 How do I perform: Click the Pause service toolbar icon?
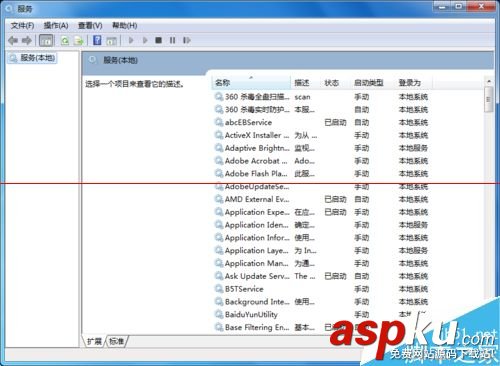172,41
